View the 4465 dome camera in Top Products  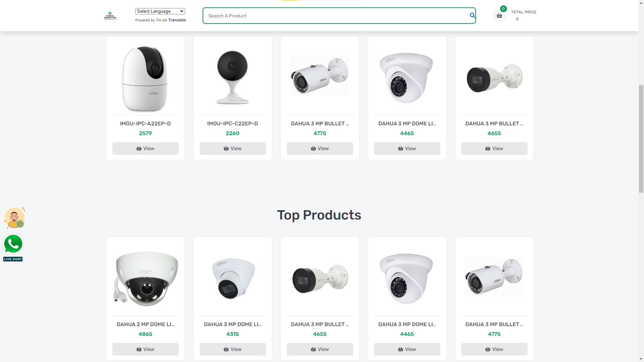(407, 349)
